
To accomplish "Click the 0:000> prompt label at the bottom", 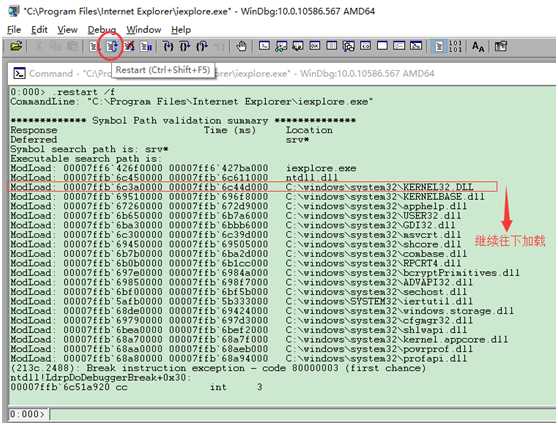I will click(28, 414).
